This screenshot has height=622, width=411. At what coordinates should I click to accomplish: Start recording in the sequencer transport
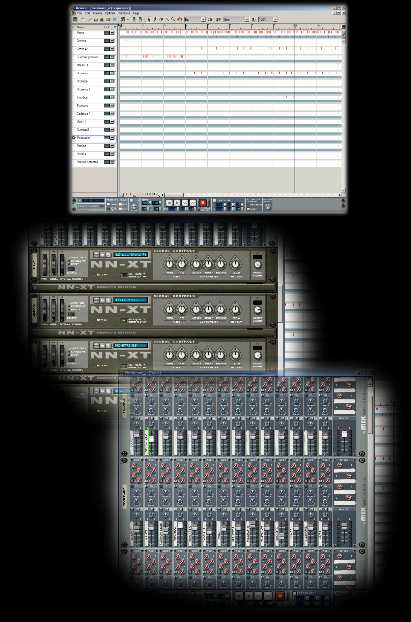[203, 203]
